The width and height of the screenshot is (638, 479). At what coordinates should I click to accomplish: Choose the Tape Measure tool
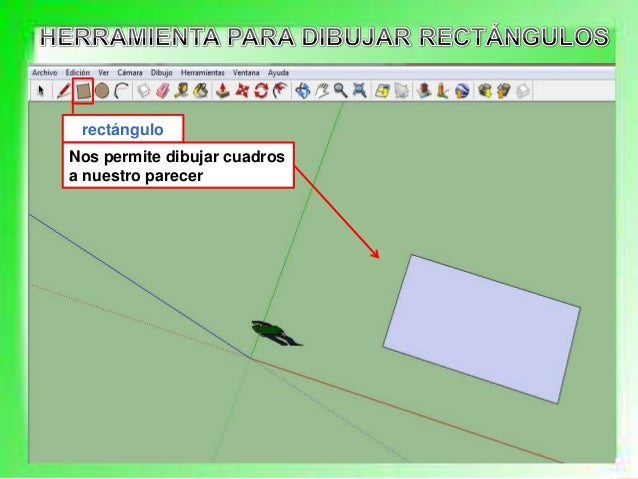[x=181, y=91]
